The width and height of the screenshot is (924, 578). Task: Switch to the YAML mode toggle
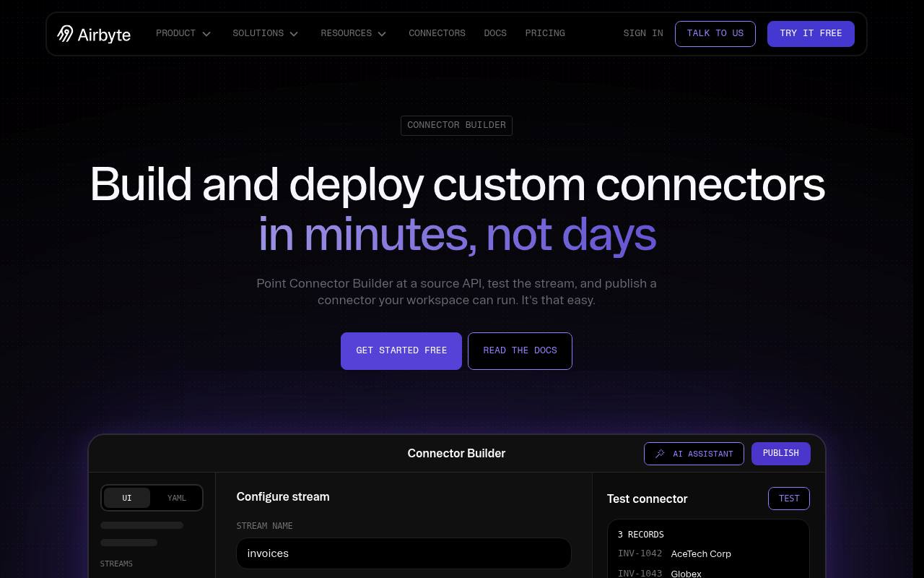(x=177, y=498)
